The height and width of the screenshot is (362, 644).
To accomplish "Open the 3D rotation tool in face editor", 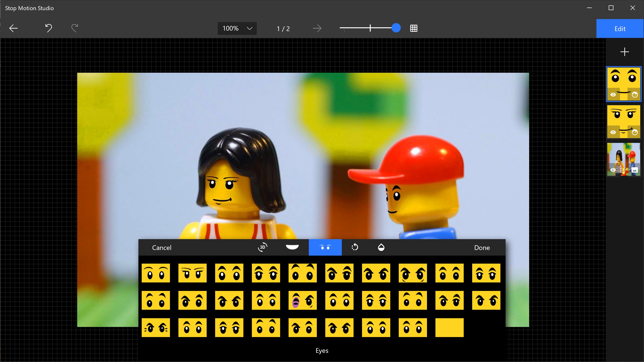I will pos(262,248).
